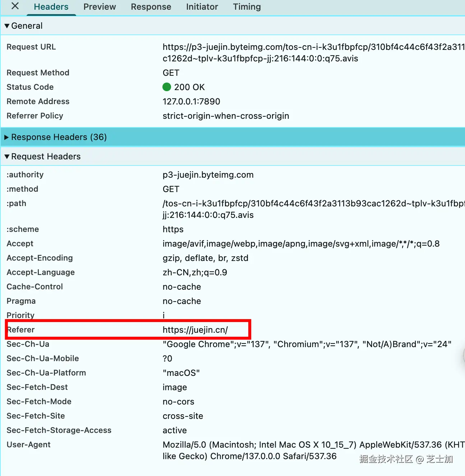Screen dimensions: 465x476
Task: Click the GET value under Request Method
Action: tap(171, 73)
